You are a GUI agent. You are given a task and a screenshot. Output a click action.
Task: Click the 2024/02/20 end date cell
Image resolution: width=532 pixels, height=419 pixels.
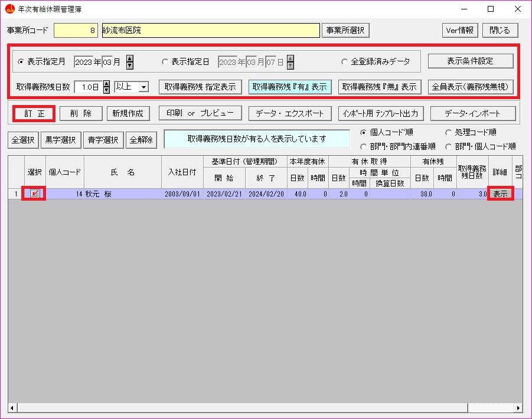266,194
